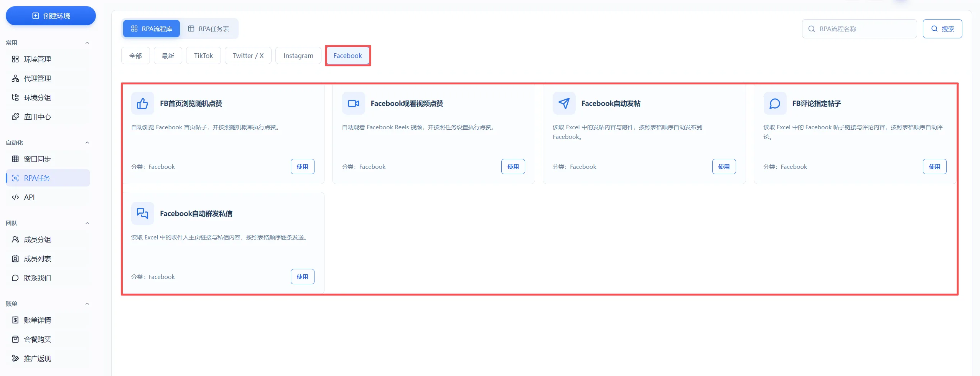Select the 最新 category filter
The image size is (980, 376).
[x=168, y=56]
